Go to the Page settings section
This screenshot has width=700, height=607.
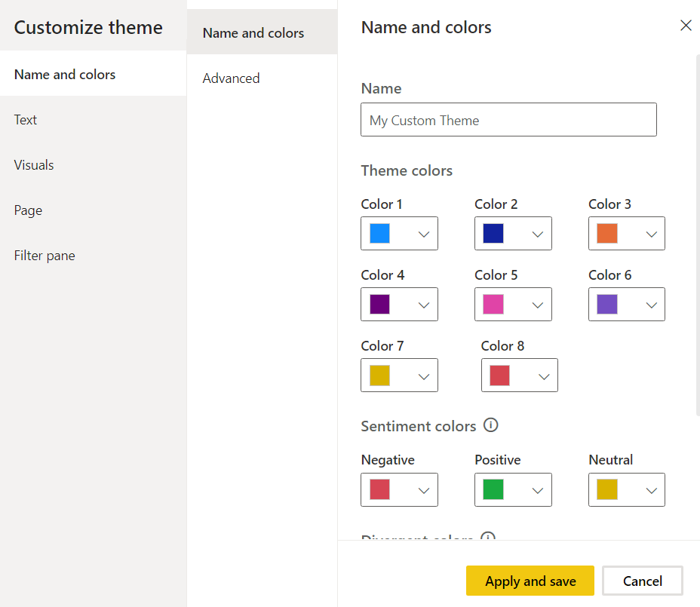click(x=28, y=210)
